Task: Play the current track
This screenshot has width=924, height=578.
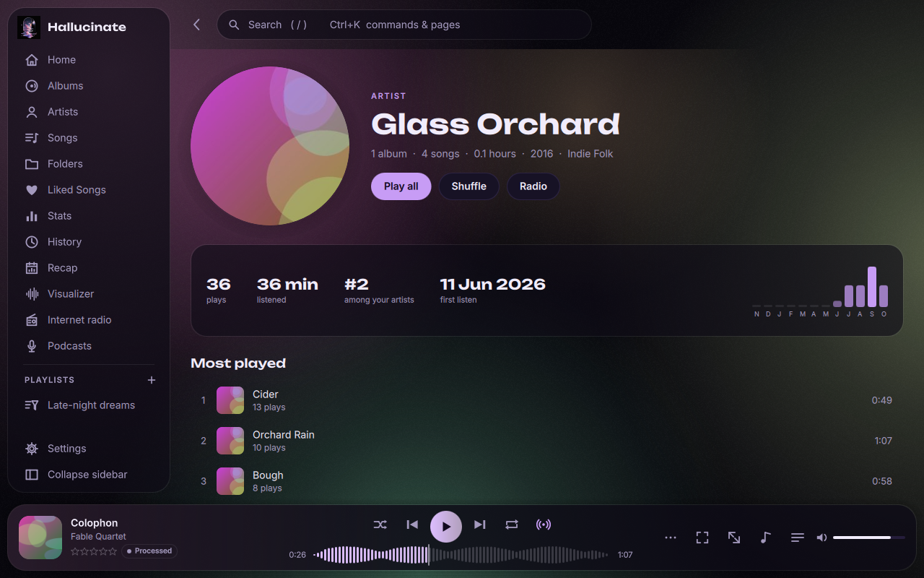Action: coord(446,527)
